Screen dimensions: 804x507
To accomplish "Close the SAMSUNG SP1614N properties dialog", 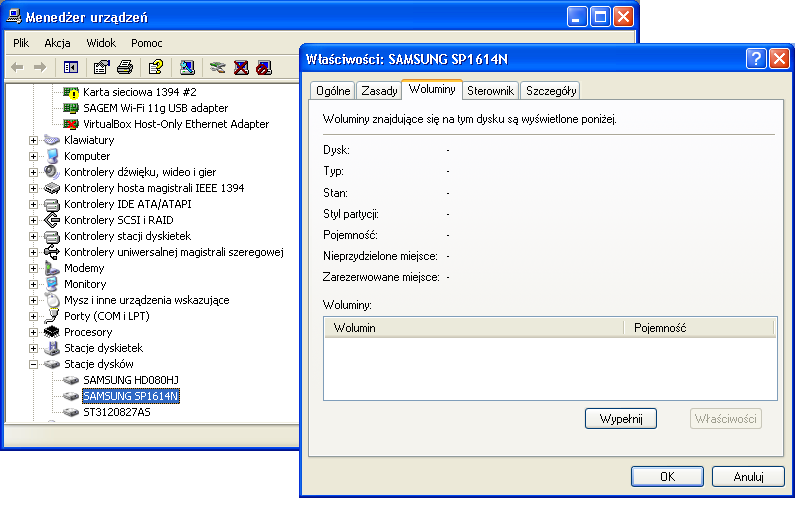I will [779, 59].
